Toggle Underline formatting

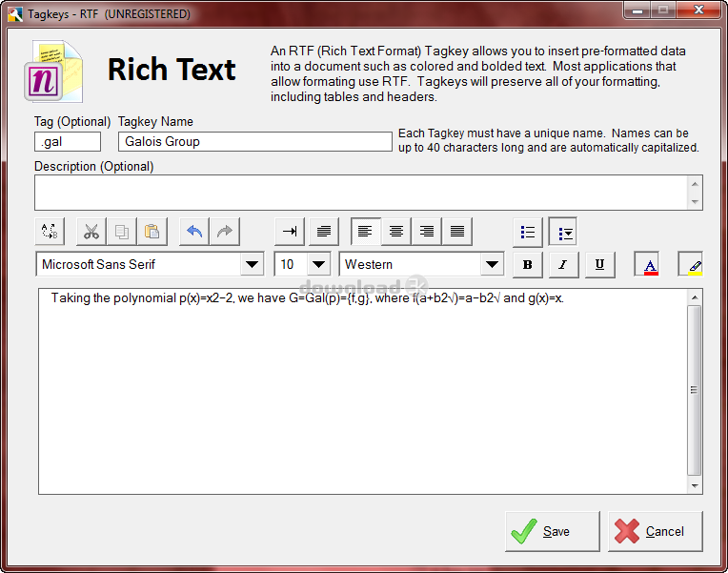click(x=600, y=265)
